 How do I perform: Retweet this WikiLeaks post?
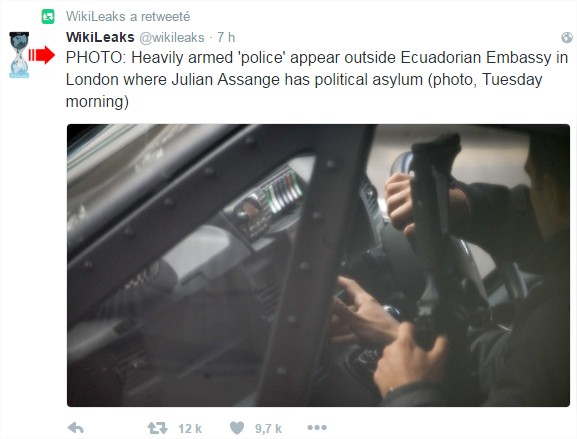(x=157, y=428)
